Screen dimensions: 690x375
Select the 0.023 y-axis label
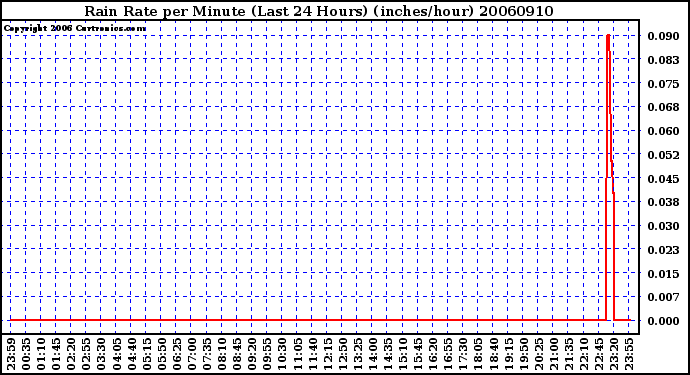[663, 250]
